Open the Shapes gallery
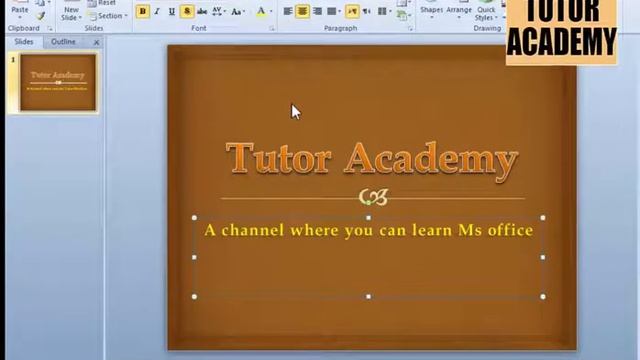 (431, 10)
